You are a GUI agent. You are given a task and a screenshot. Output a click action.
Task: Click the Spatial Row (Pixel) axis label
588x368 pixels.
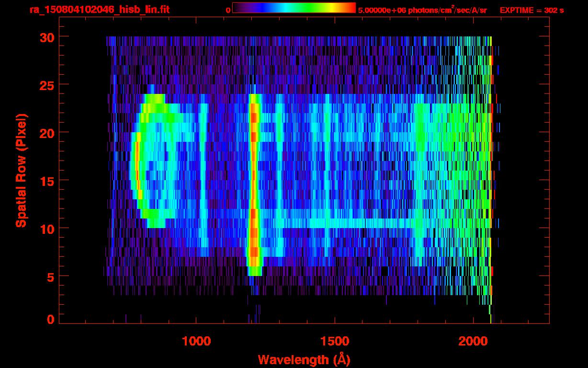pos(21,170)
